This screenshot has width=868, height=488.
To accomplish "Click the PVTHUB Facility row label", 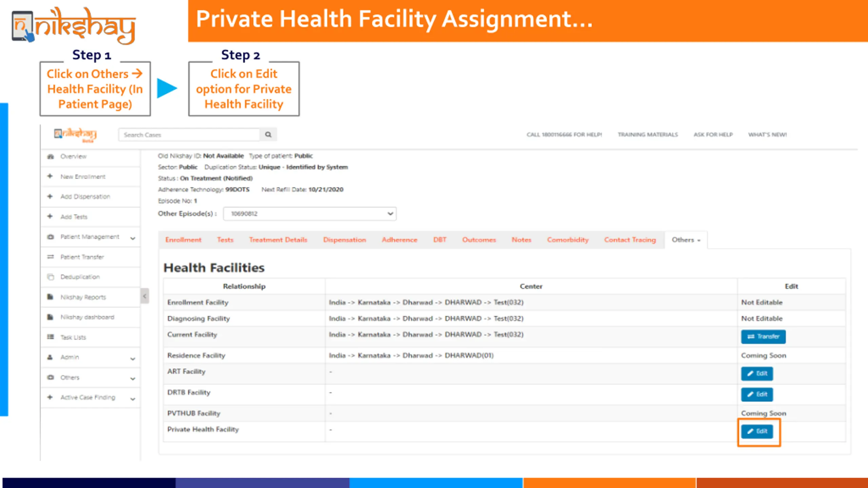I will point(194,413).
